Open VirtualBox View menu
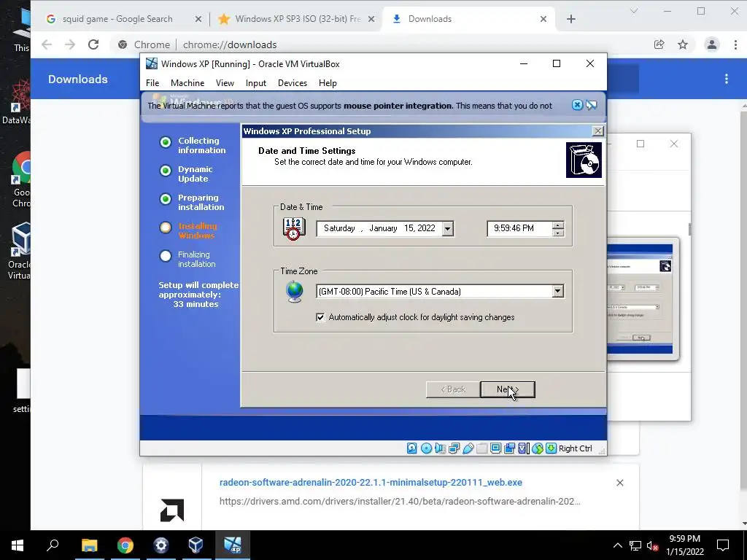 [225, 83]
